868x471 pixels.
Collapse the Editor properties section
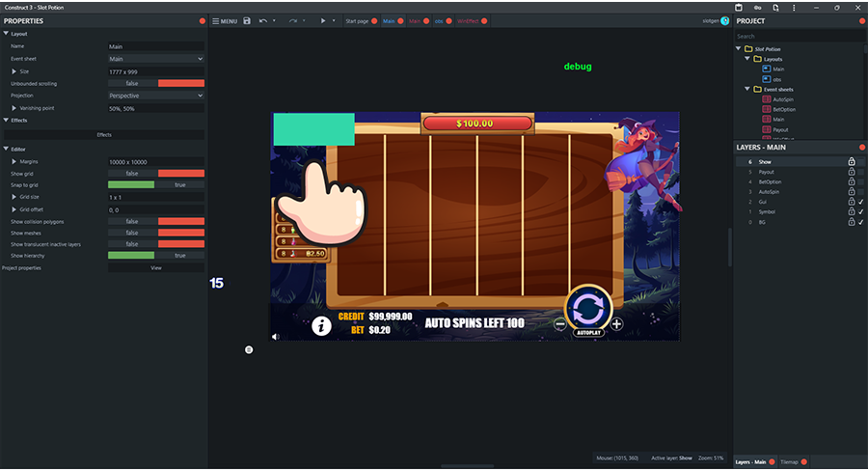6,149
